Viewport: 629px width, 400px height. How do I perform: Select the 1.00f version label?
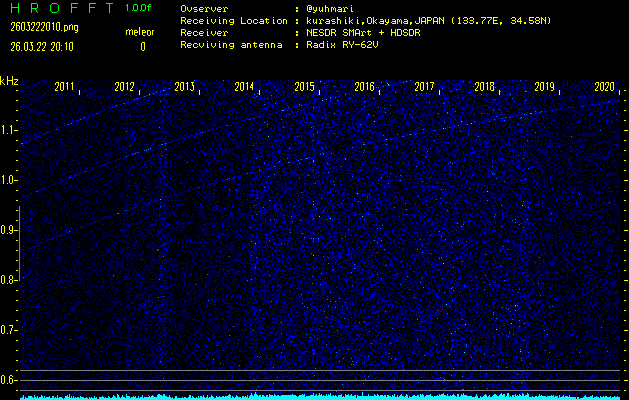coord(139,8)
